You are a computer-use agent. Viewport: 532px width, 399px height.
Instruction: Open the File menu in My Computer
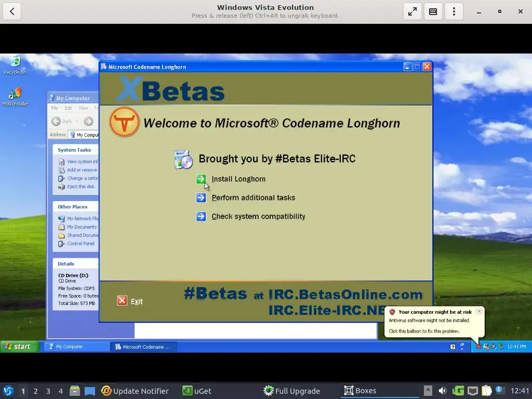54,108
